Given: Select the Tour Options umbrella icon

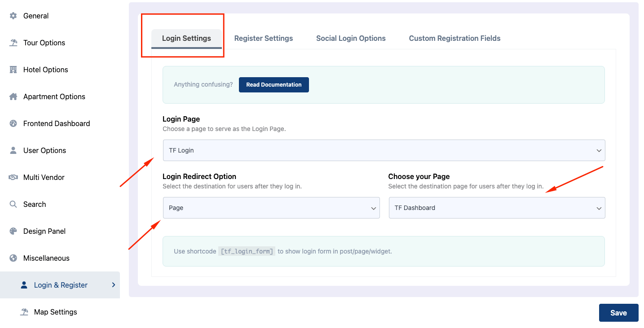Looking at the screenshot, I should click(x=13, y=43).
